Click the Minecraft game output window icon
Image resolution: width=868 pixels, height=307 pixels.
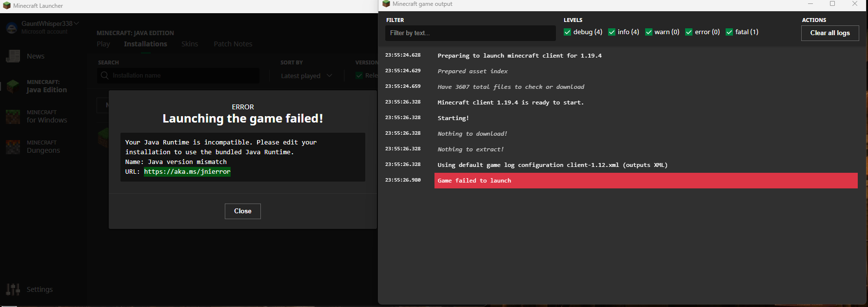tap(386, 4)
